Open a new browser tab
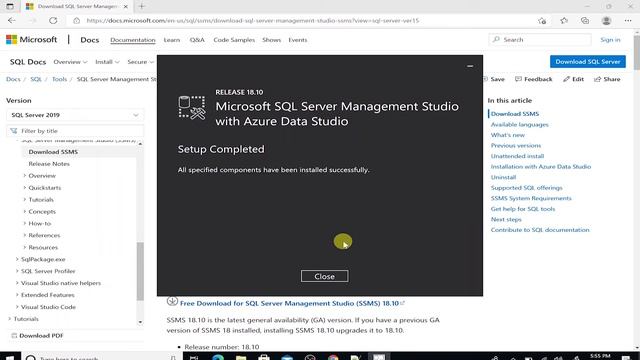The width and height of the screenshot is (640, 360). [142, 6]
